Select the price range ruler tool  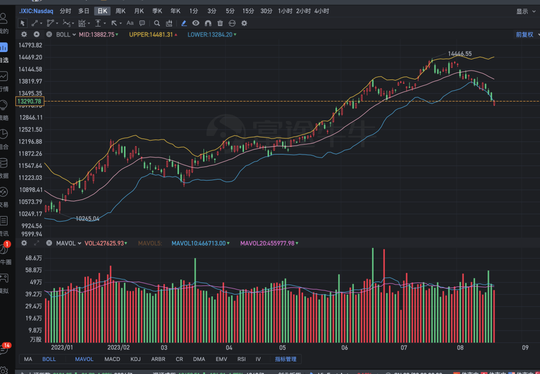click(98, 23)
